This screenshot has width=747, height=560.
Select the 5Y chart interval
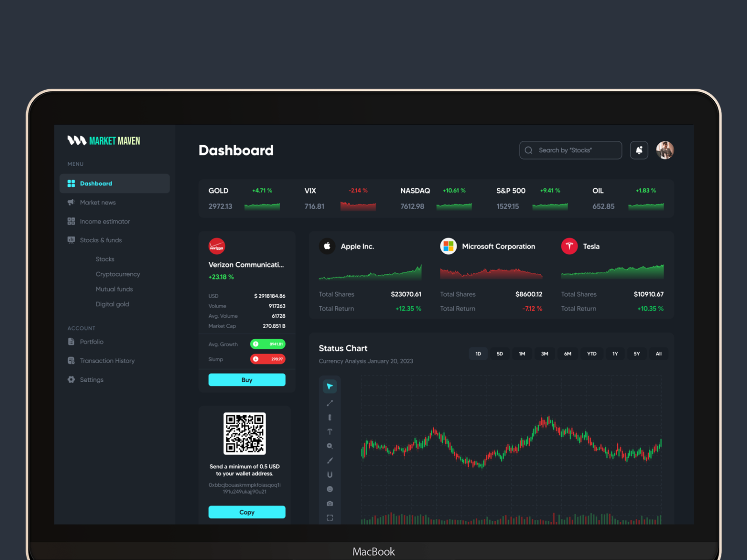click(x=636, y=354)
